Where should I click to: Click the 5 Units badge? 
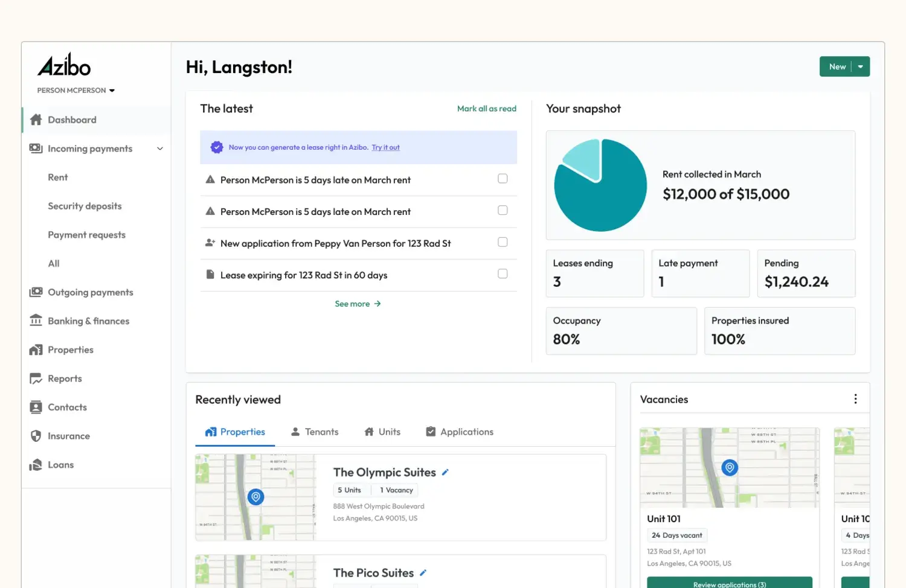point(349,490)
